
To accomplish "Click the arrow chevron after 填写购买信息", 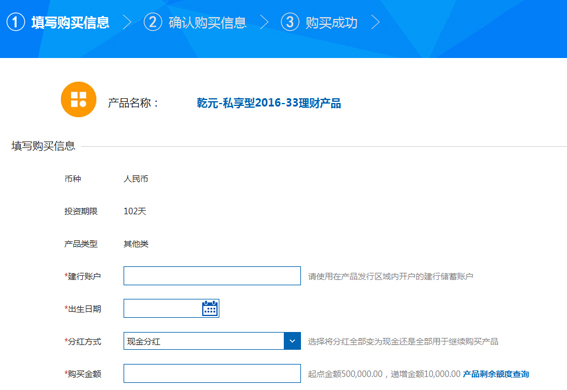I will 127,22.
